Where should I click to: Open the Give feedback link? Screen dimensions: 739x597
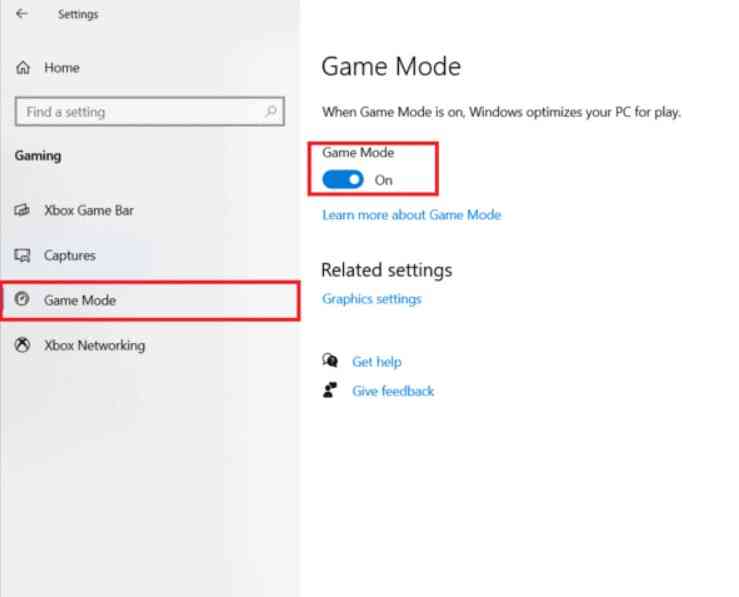(393, 391)
